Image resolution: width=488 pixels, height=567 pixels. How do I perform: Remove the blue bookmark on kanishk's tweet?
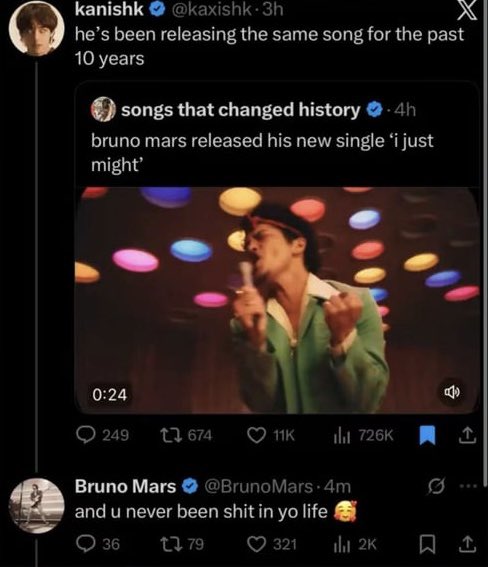coord(427,435)
